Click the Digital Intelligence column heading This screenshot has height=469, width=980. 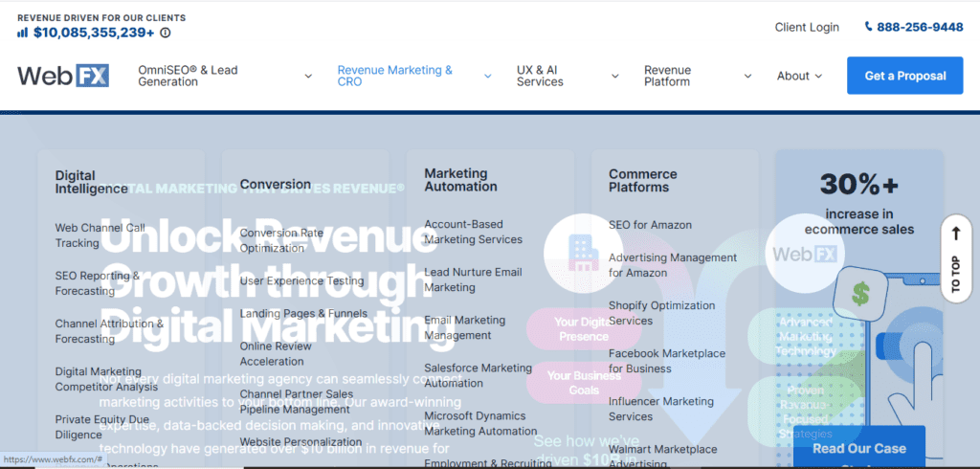pyautogui.click(x=91, y=182)
